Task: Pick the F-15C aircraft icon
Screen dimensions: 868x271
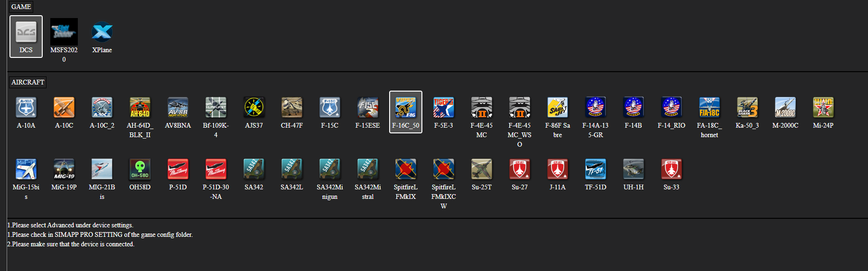Action: [330, 107]
